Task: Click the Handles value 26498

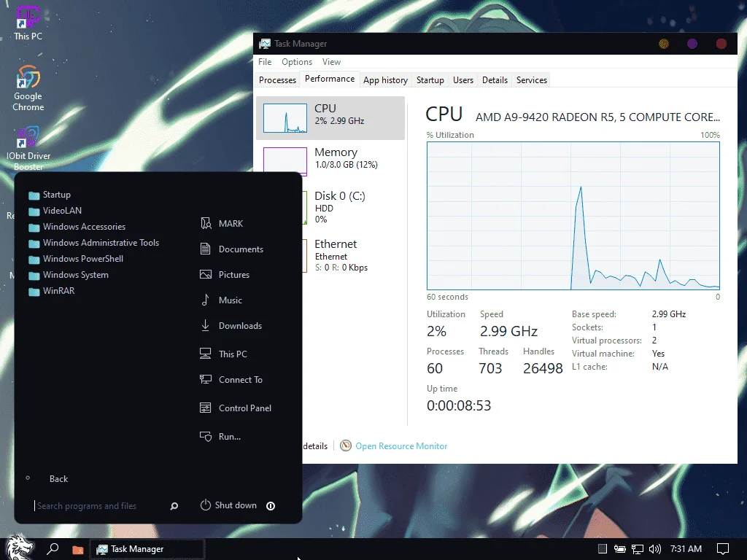Action: 543,368
